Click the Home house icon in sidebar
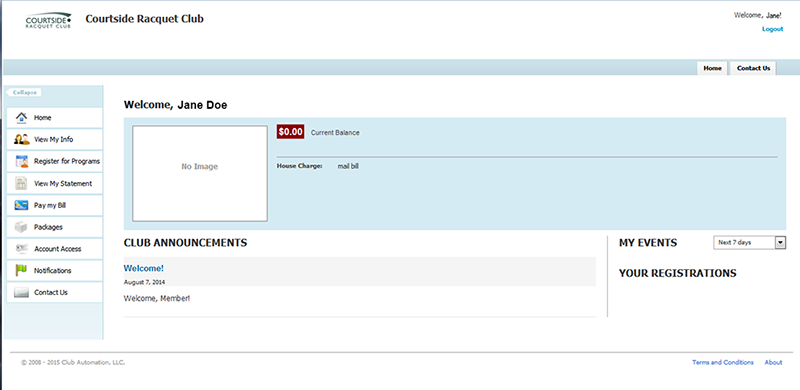800x390 pixels. pyautogui.click(x=21, y=117)
